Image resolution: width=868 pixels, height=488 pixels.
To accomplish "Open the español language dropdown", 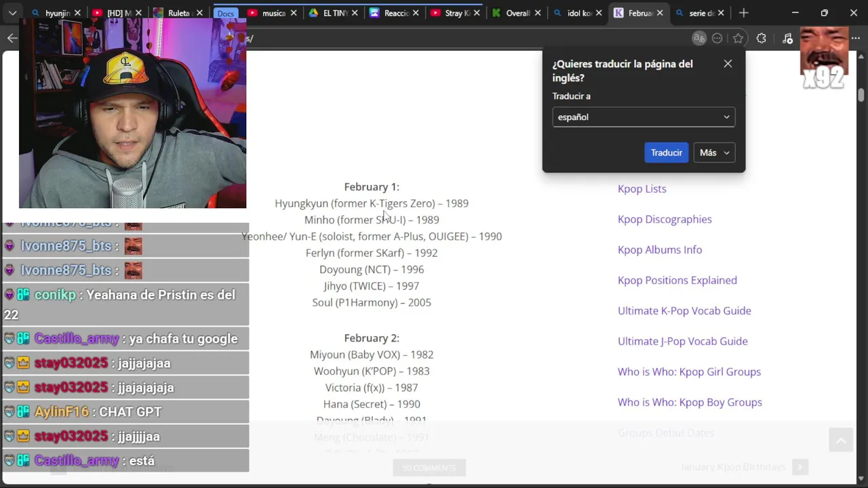I will (x=644, y=117).
